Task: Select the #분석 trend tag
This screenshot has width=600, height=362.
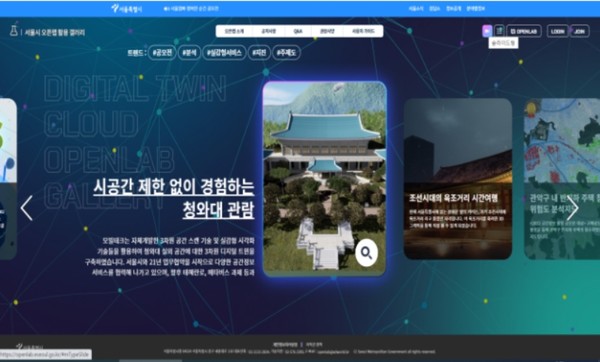Action: (x=189, y=52)
